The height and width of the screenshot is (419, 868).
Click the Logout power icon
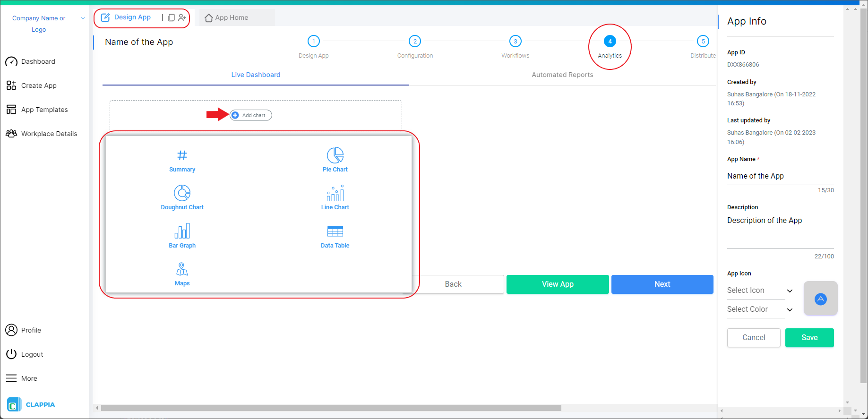pos(11,354)
